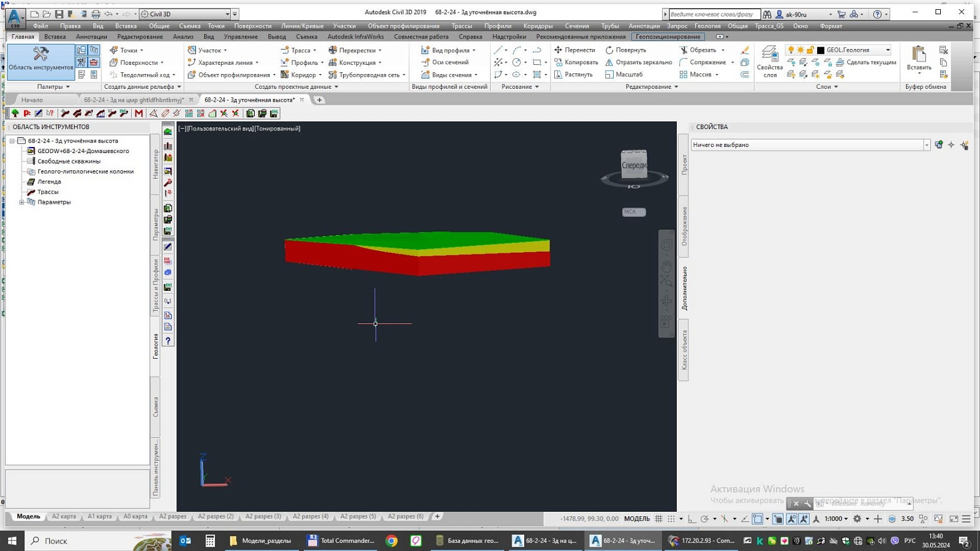Click the Копировать (Copy) button
The image size is (980, 551).
[576, 62]
